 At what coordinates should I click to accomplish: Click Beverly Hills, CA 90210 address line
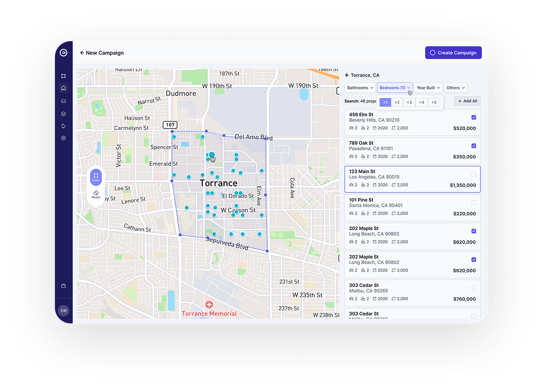pos(374,120)
